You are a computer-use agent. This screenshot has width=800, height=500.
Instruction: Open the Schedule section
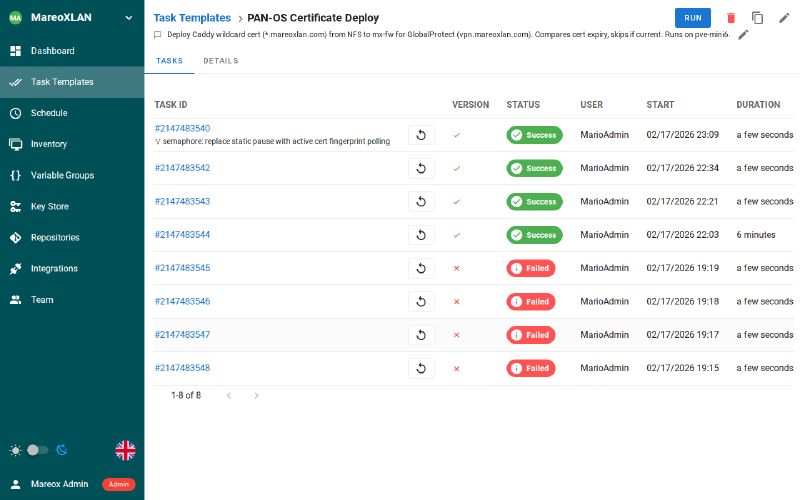click(72, 113)
